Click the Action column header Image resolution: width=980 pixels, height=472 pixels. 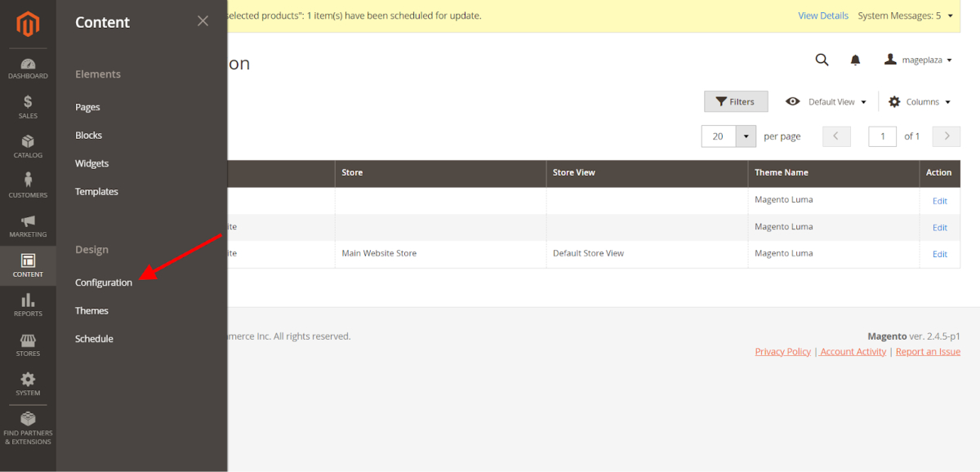click(939, 173)
